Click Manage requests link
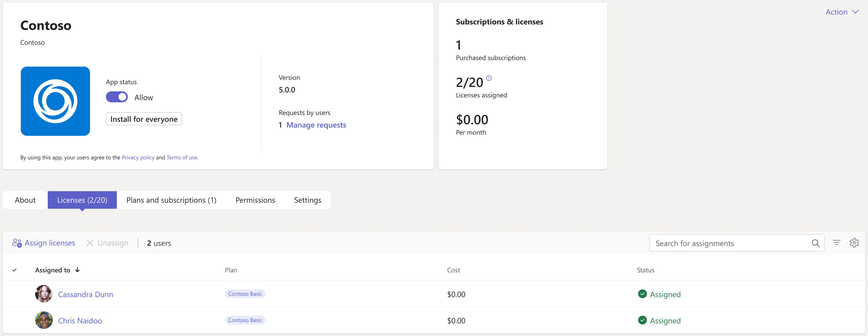This screenshot has width=868, height=336. pyautogui.click(x=316, y=125)
